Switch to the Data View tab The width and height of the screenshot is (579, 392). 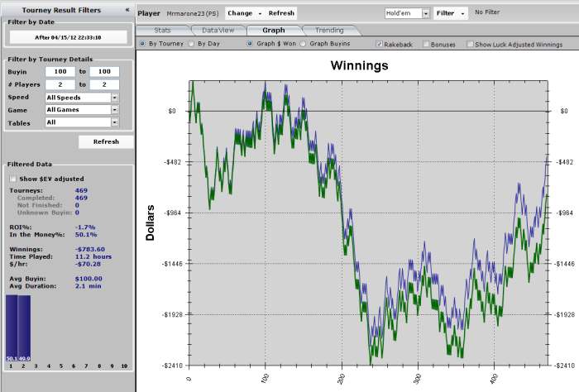pos(218,31)
